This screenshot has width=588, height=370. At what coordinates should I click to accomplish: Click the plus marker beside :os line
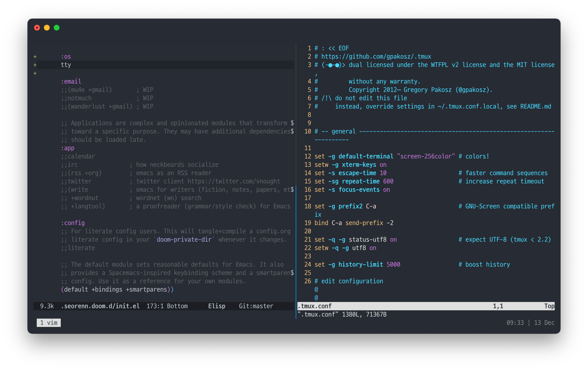[35, 57]
